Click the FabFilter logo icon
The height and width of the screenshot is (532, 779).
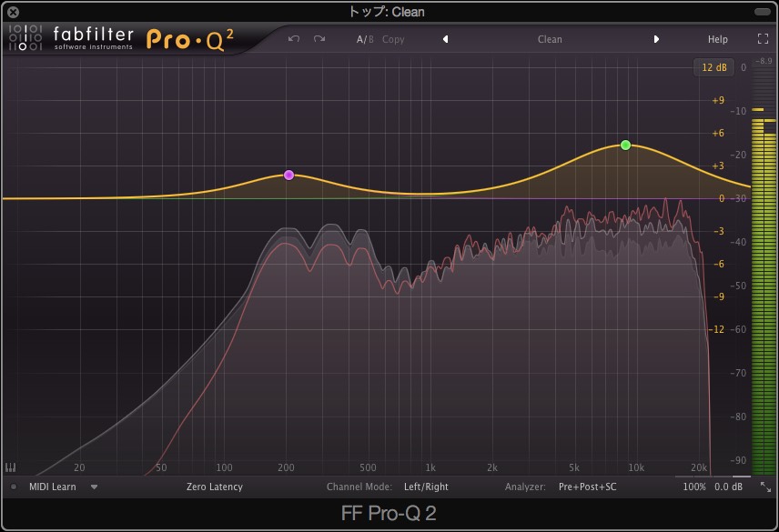(x=25, y=37)
